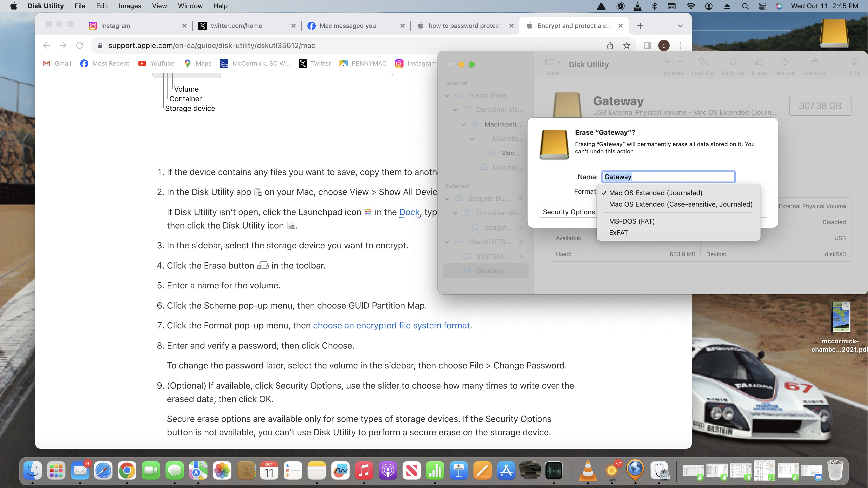The width and height of the screenshot is (868, 488).
Task: Click the Partition toolbar icon
Action: [x=733, y=62]
